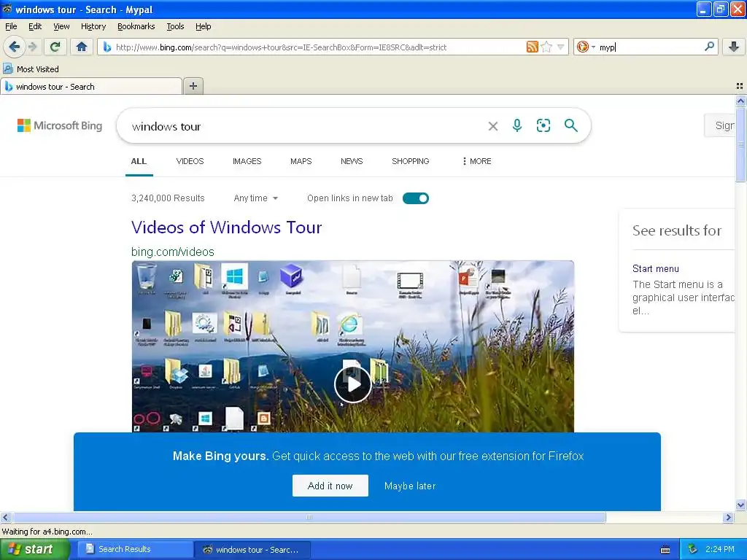Expand the Any time filter dropdown
Image resolution: width=747 pixels, height=560 pixels.
click(256, 198)
